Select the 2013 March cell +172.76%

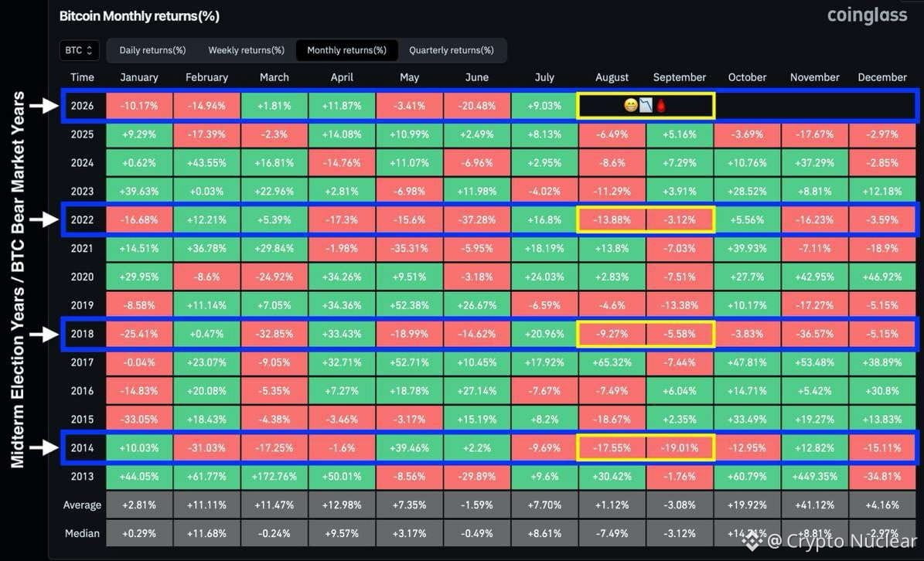274,476
